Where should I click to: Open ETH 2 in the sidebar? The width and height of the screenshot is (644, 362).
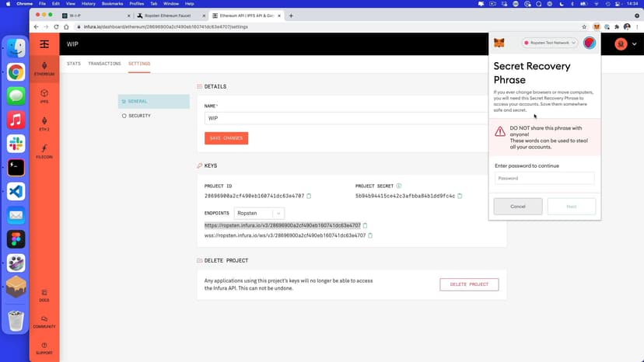point(44,124)
